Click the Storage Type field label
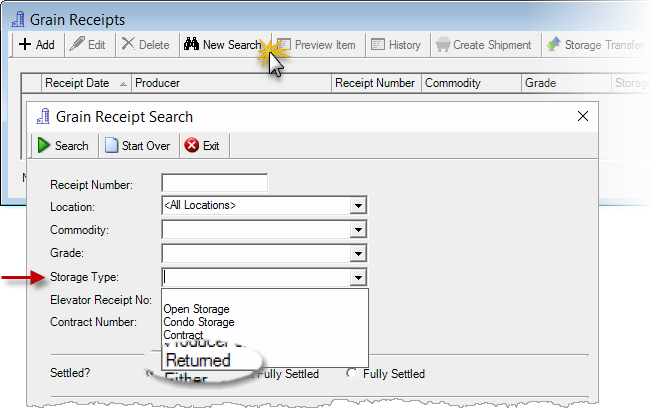 pyautogui.click(x=84, y=277)
